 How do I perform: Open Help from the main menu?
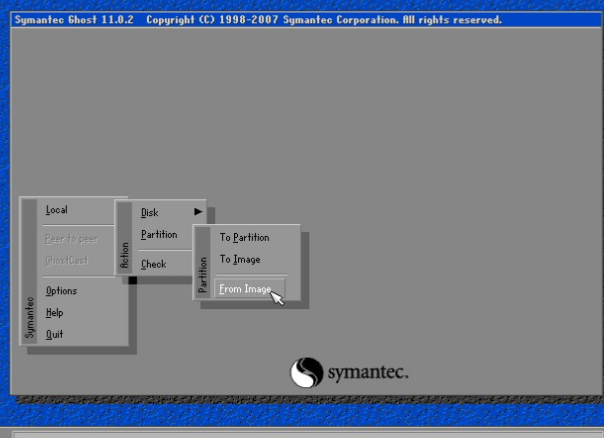pyautogui.click(x=55, y=313)
